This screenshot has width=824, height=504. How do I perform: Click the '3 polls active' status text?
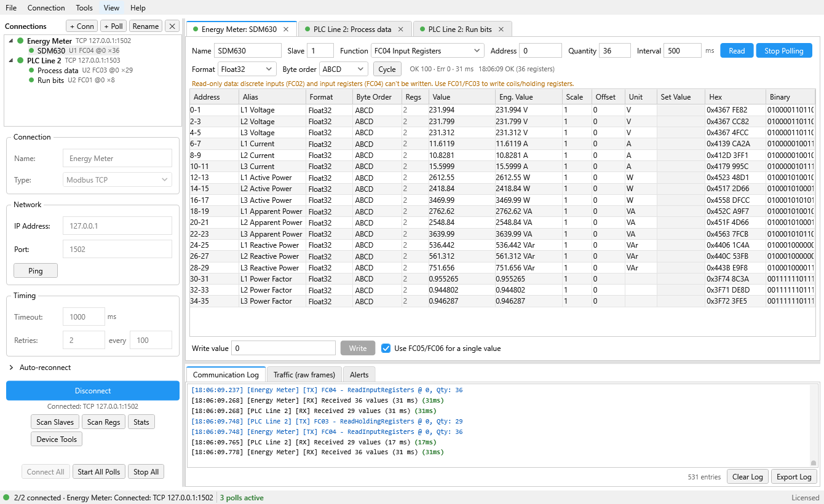click(x=242, y=498)
